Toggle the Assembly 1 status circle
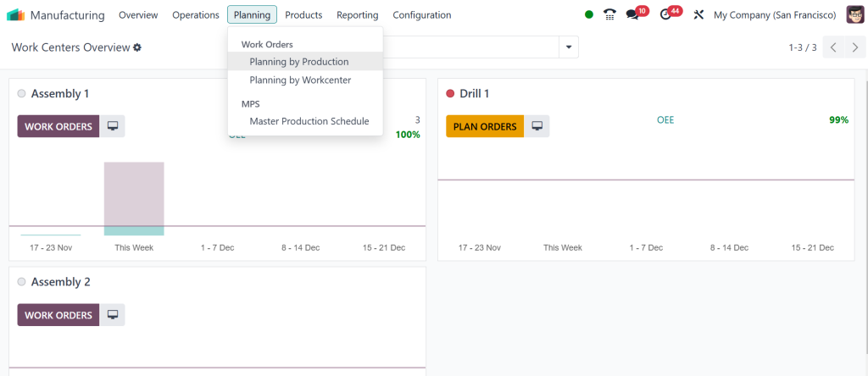The width and height of the screenshot is (868, 376). coord(21,93)
